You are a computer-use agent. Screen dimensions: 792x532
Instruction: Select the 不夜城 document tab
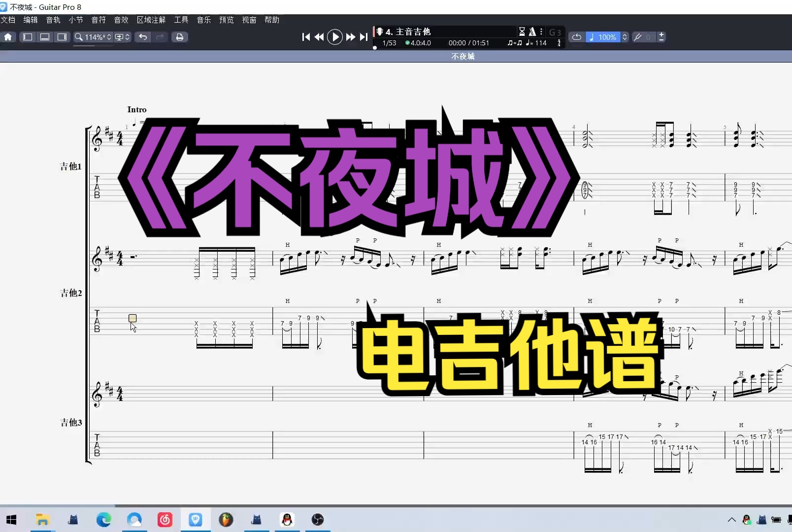(463, 56)
